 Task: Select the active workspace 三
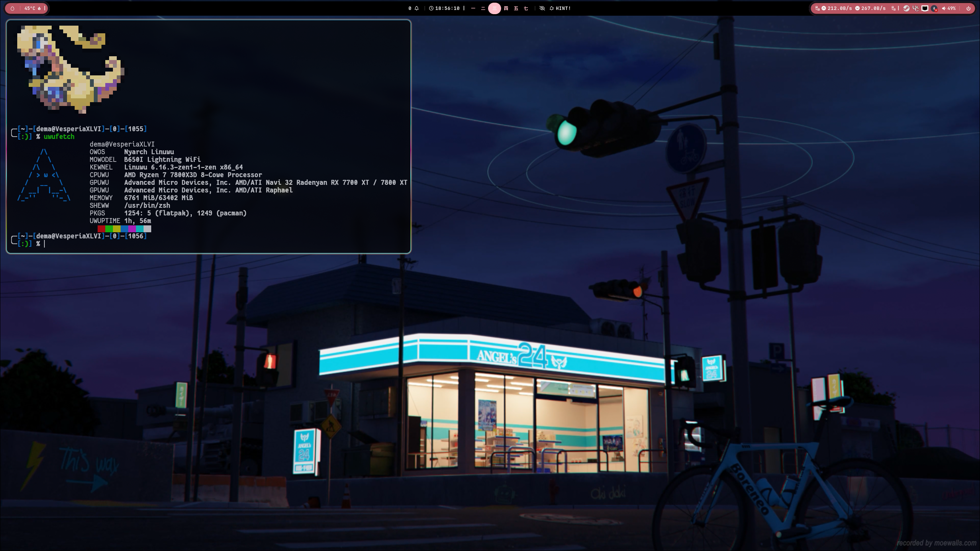coord(494,8)
